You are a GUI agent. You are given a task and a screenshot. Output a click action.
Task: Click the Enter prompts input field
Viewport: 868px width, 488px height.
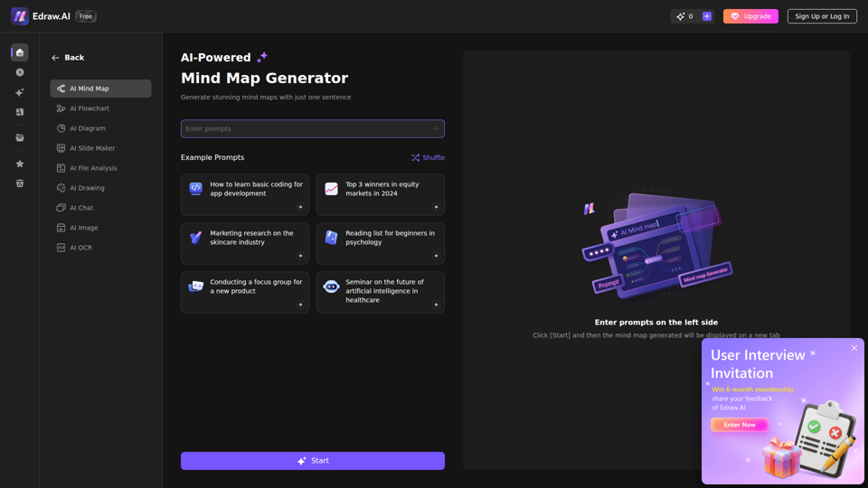coord(312,129)
